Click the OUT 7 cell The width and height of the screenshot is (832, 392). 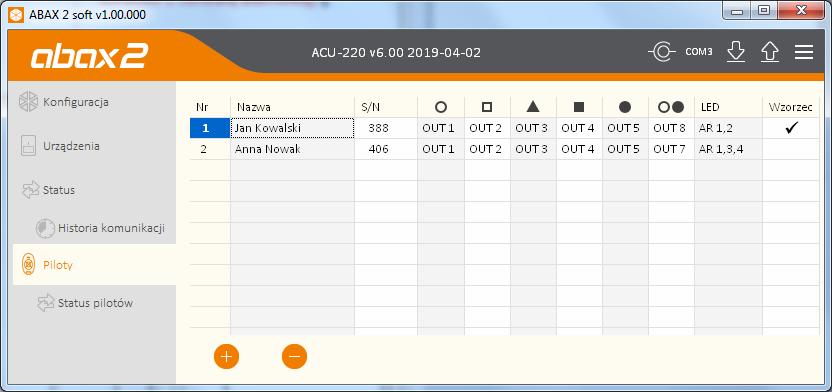(x=671, y=149)
